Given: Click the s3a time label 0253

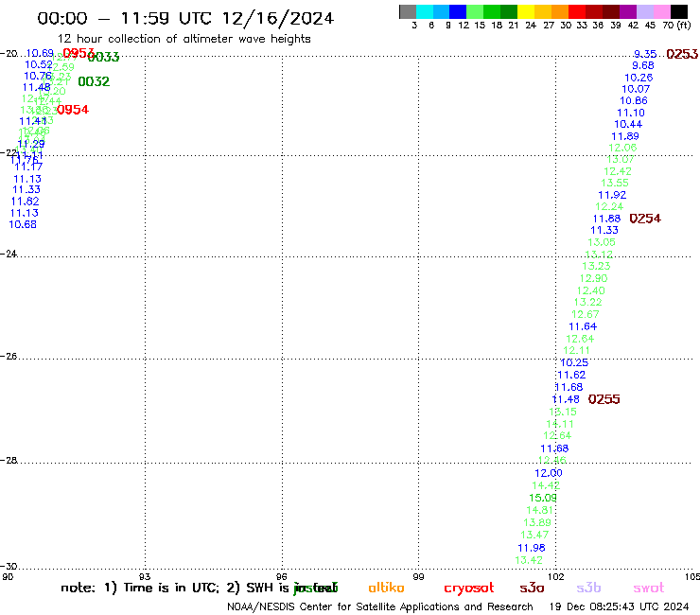Looking at the screenshot, I should point(682,54).
